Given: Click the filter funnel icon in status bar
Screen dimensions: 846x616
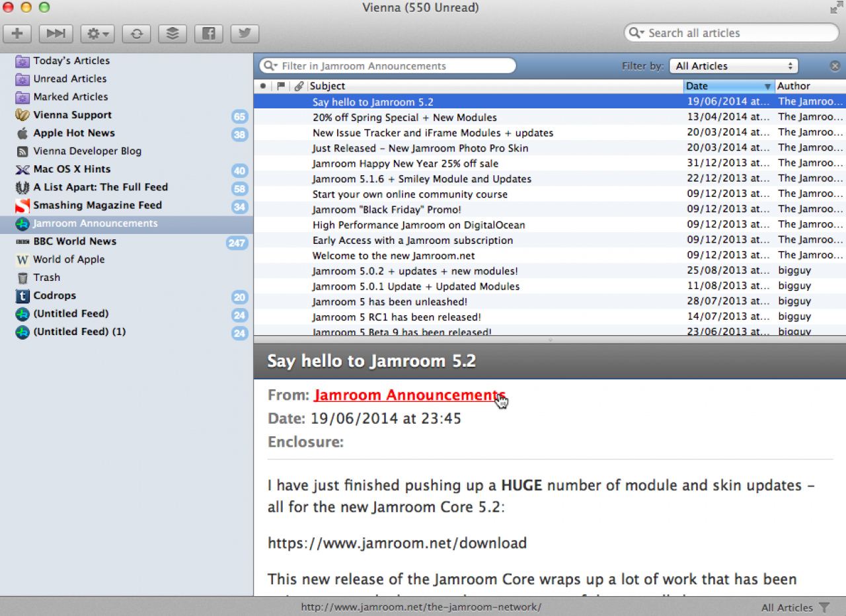Looking at the screenshot, I should pyautogui.click(x=824, y=607).
